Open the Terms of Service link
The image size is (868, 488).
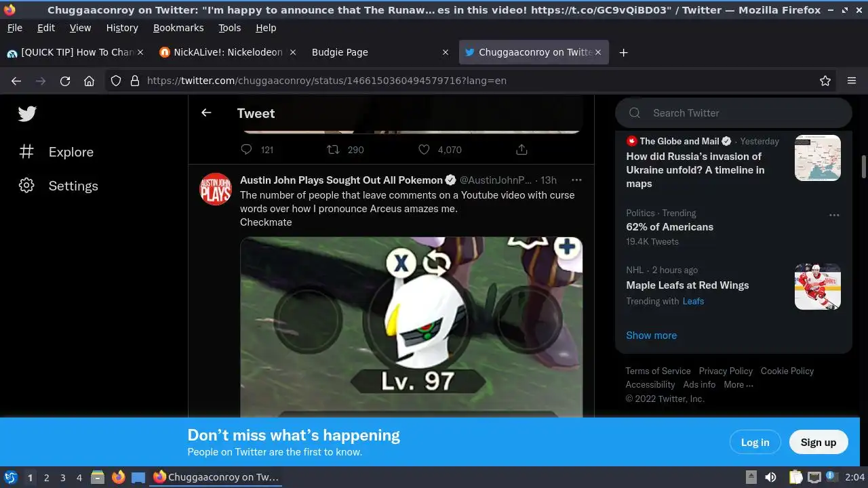(x=658, y=371)
